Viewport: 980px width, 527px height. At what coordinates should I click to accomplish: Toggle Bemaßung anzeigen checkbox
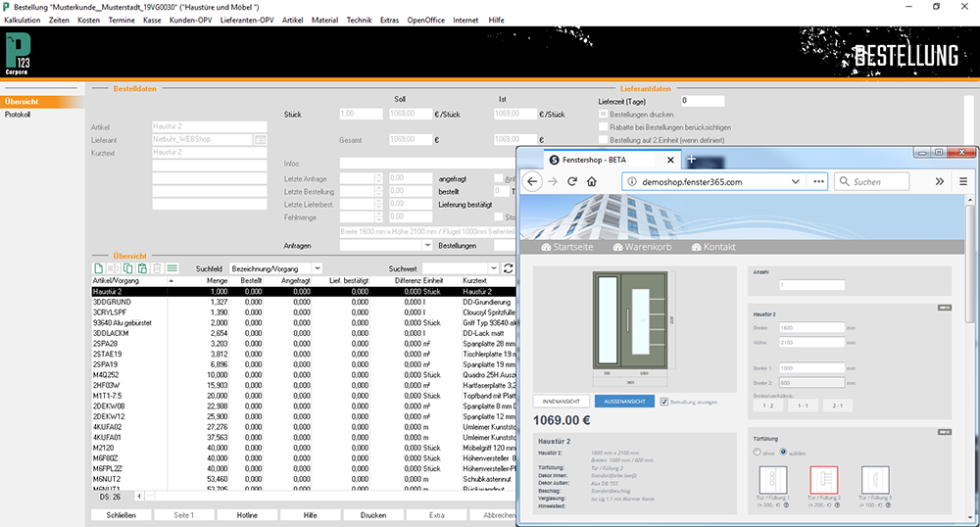coord(664,401)
